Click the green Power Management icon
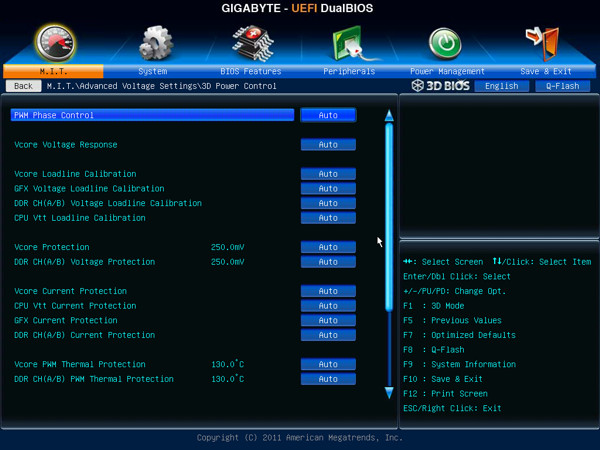The height and width of the screenshot is (450, 600). pyautogui.click(x=445, y=43)
